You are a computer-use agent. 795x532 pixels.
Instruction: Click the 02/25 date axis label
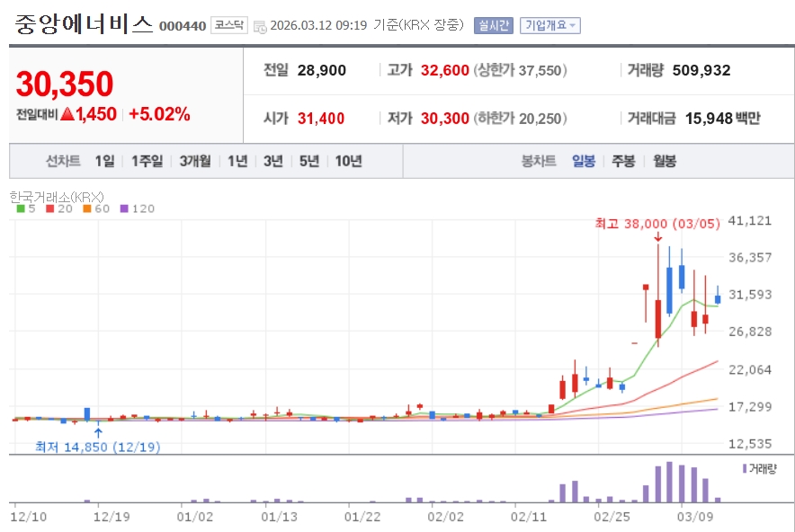tap(612, 517)
